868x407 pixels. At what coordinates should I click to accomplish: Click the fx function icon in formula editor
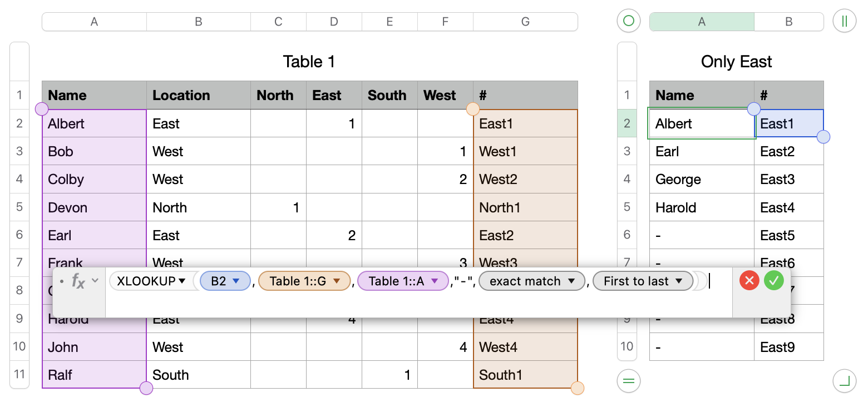click(x=78, y=281)
